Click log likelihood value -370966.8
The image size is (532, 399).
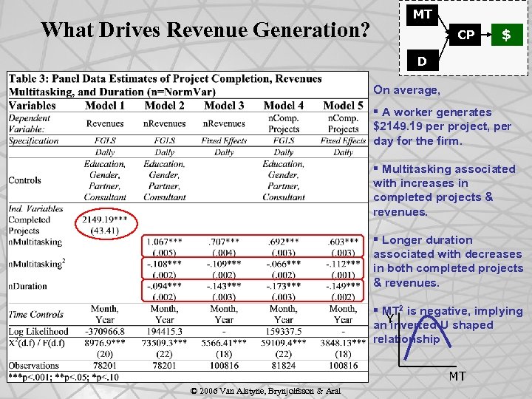coord(105,332)
